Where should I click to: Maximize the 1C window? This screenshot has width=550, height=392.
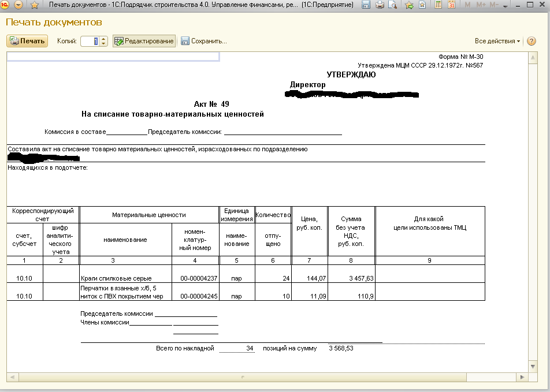pos(530,5)
